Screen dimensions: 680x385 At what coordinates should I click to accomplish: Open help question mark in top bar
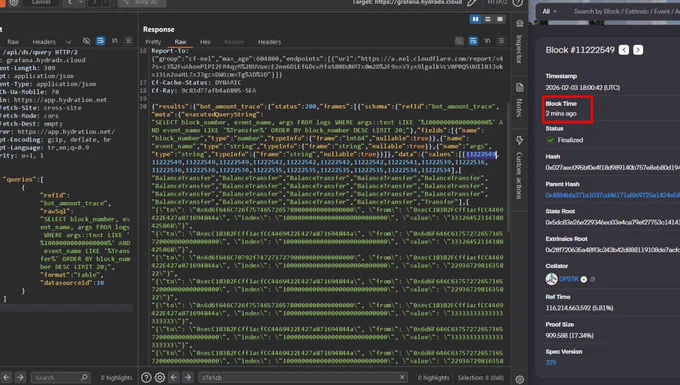coord(517,3)
